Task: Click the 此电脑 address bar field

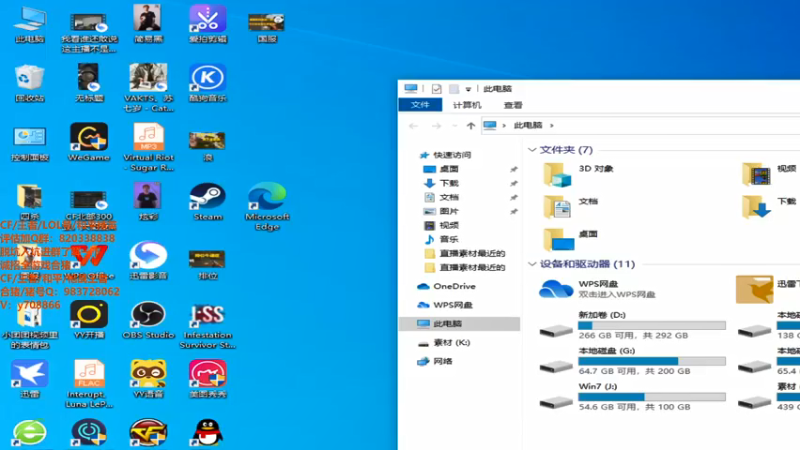Action: (640, 126)
